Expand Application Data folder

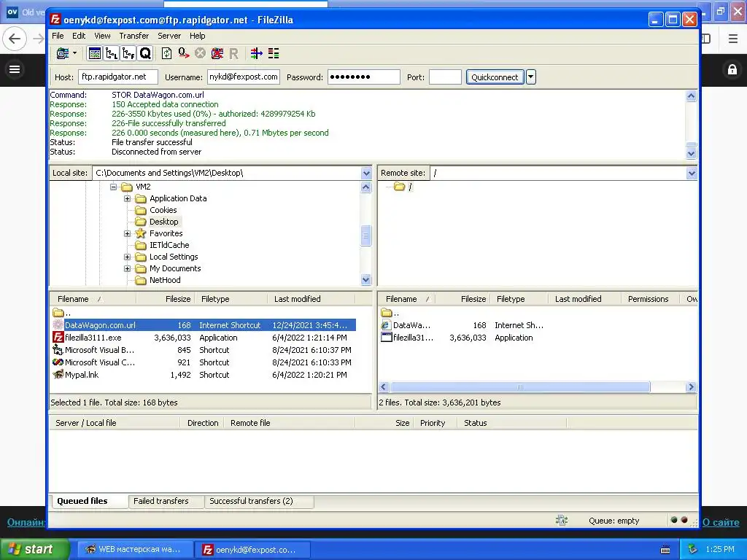coord(127,198)
